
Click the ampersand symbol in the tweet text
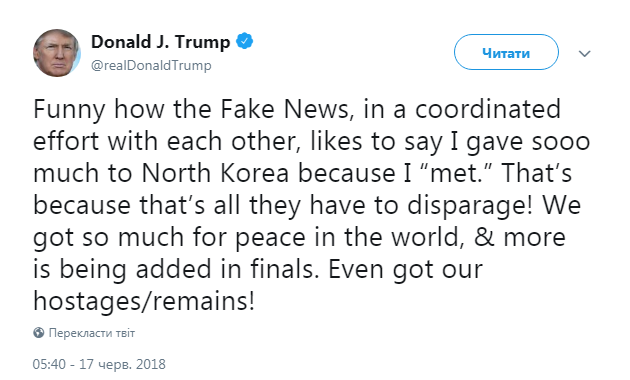click(x=484, y=237)
